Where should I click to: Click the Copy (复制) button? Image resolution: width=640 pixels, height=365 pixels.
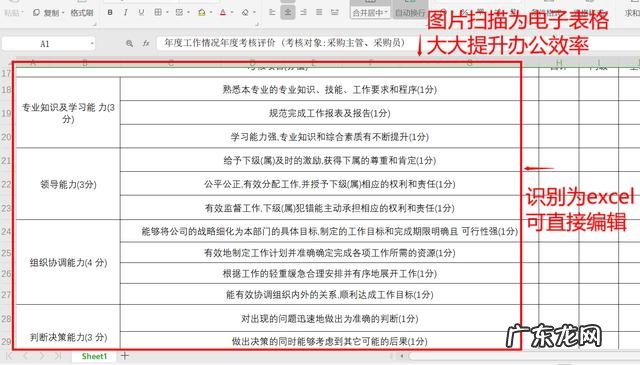coord(47,13)
